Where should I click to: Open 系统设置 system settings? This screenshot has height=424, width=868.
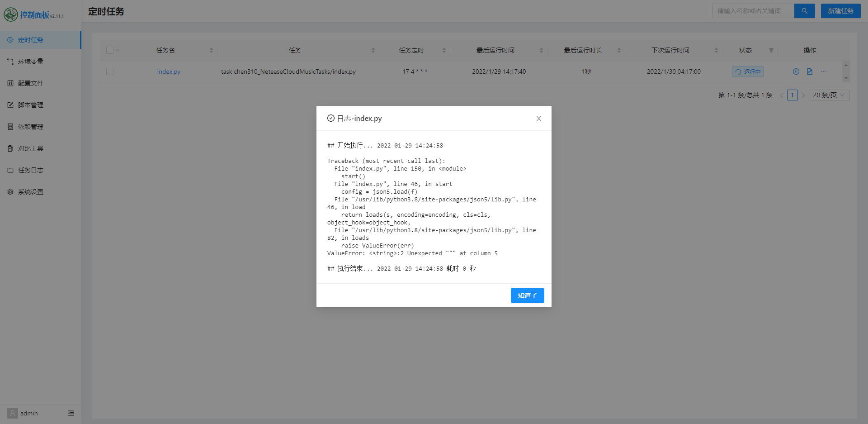pyautogui.click(x=30, y=191)
